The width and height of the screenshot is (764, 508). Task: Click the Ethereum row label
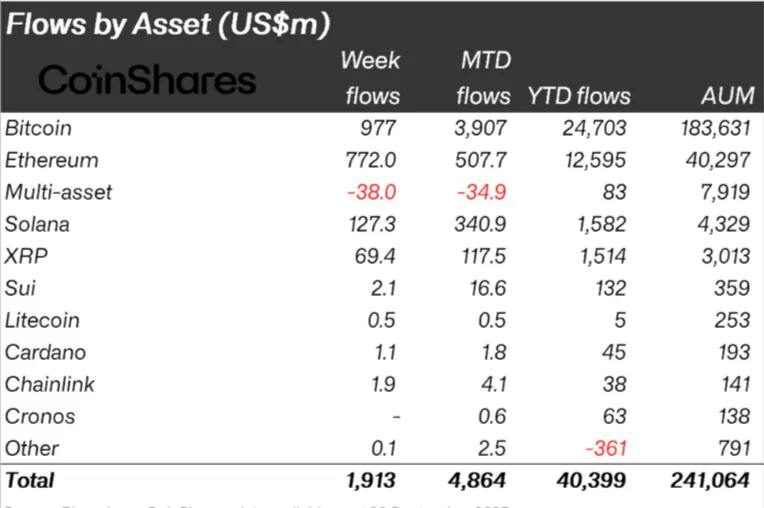[52, 160]
